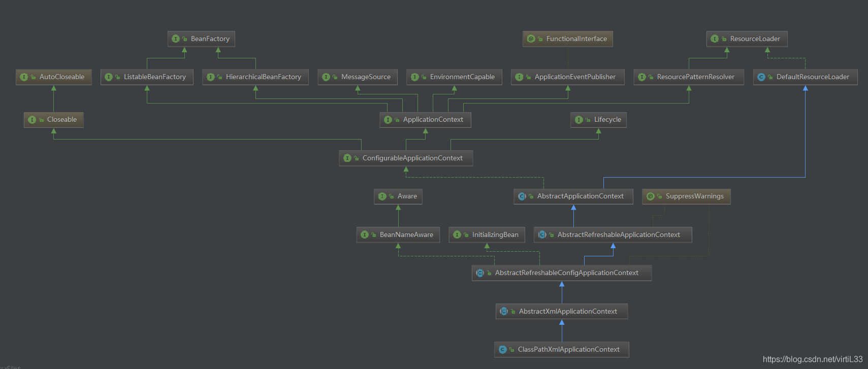
Task: Click the AbstractXmlApplicationContext class icon
Action: (504, 311)
